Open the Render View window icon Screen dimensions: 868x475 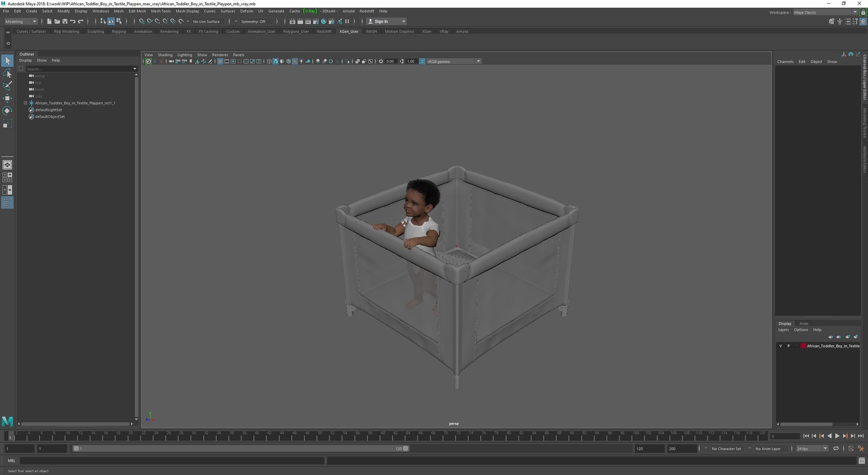292,21
